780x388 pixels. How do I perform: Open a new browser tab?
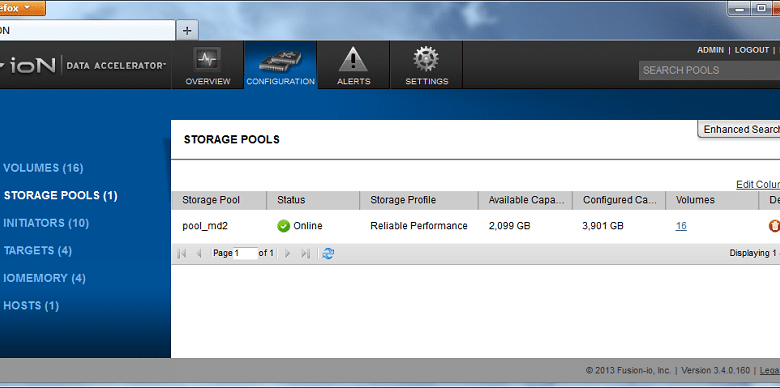tap(187, 30)
